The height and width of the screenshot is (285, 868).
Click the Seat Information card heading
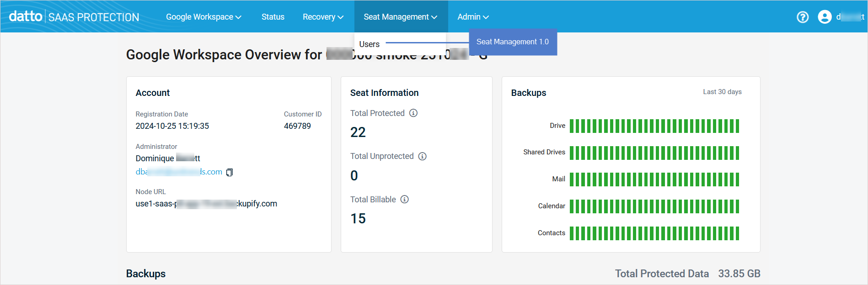click(385, 93)
